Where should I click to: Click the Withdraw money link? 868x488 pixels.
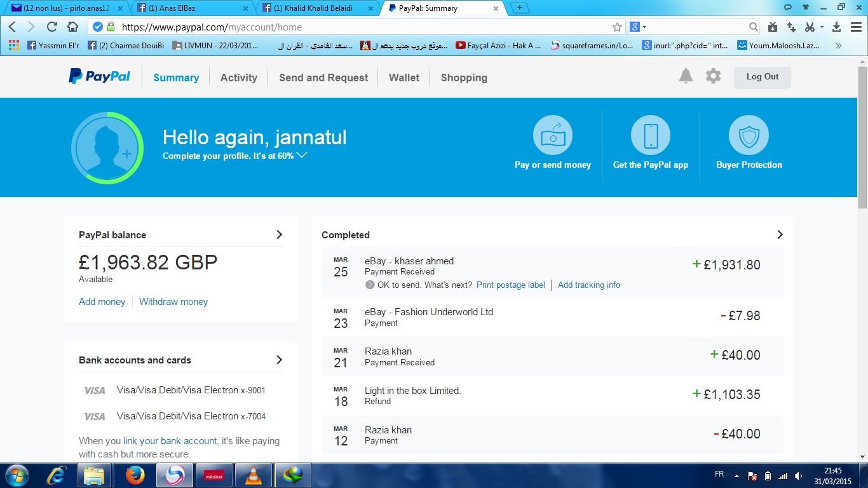[x=173, y=302]
